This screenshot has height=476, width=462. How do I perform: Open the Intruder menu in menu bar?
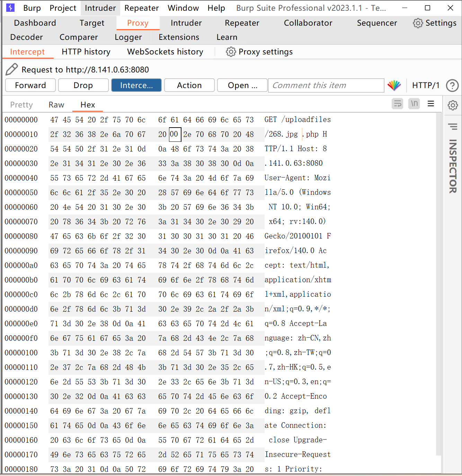click(x=100, y=8)
